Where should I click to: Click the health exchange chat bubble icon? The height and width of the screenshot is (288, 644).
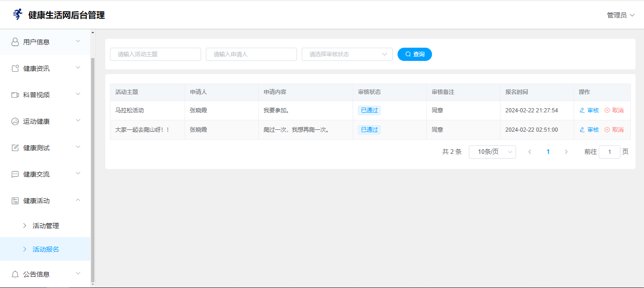click(x=15, y=174)
